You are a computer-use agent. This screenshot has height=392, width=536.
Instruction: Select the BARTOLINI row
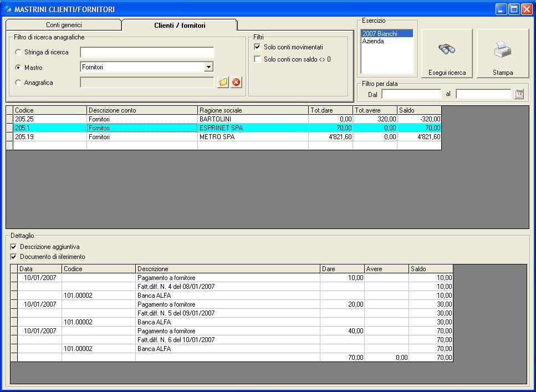pos(223,119)
